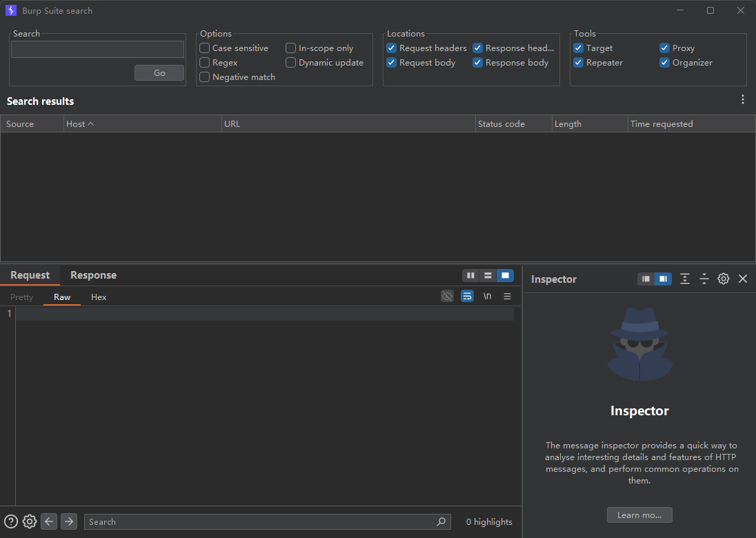Open the Response tab
This screenshot has width=756, height=538.
[94, 275]
